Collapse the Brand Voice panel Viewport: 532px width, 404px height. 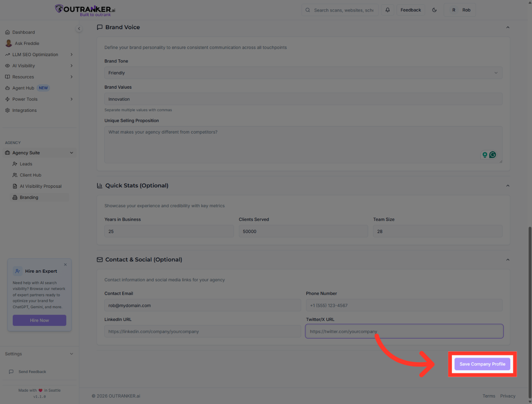(508, 27)
